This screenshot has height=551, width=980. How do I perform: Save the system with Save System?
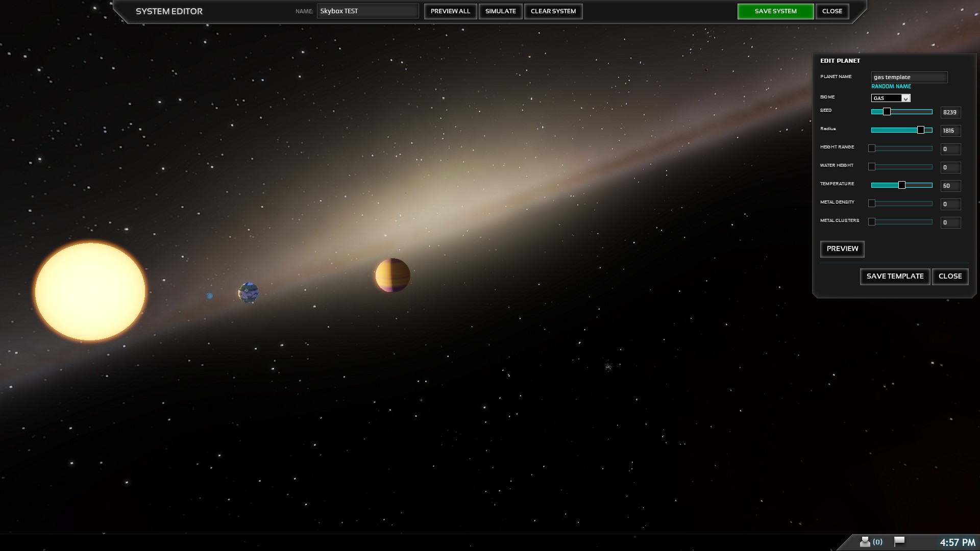(x=775, y=11)
